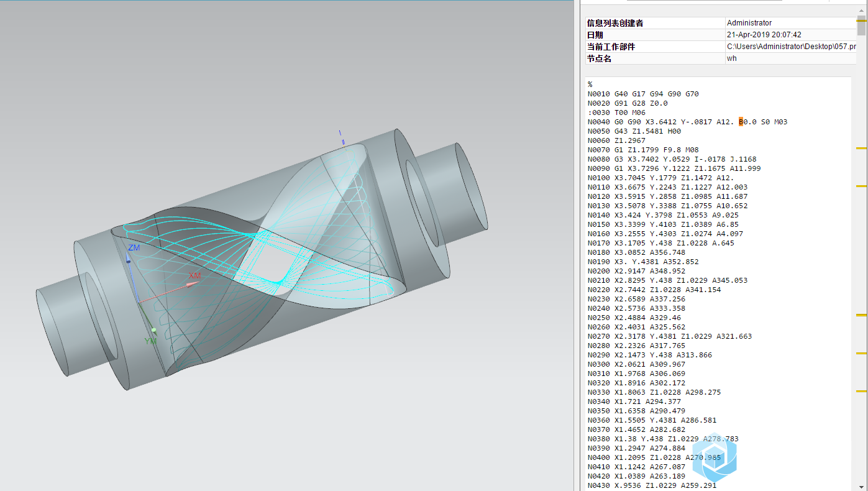Click line N0310 X1.9768 A306.069
The image size is (868, 491).
tap(637, 374)
